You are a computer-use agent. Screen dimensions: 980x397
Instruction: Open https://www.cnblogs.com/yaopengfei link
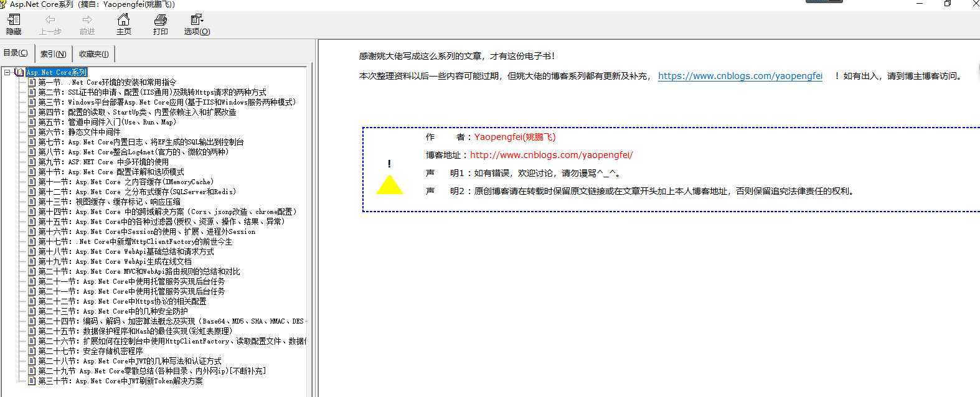click(x=740, y=76)
